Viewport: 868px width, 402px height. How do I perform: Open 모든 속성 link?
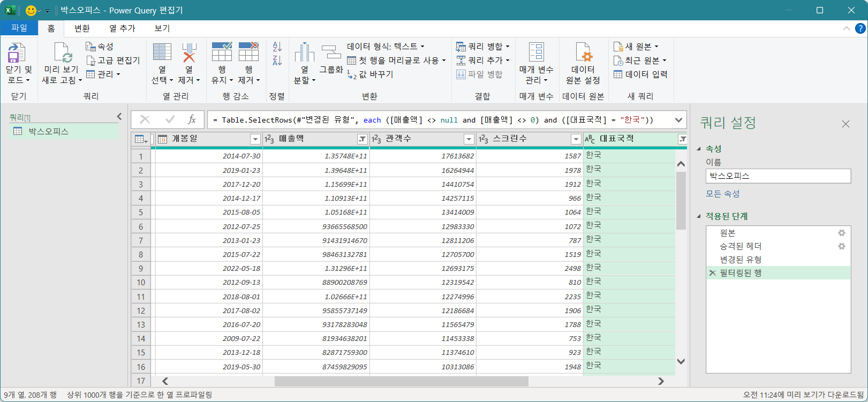click(x=722, y=194)
